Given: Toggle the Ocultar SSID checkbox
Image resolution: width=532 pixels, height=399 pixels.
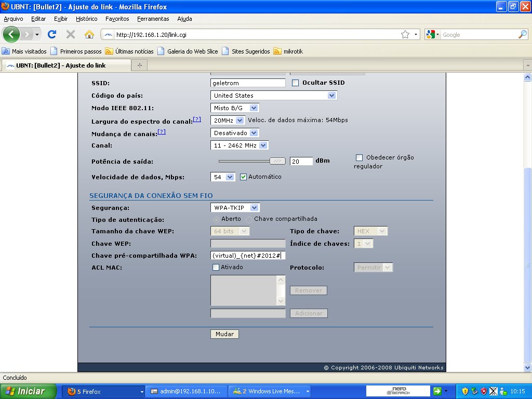Looking at the screenshot, I should (295, 83).
